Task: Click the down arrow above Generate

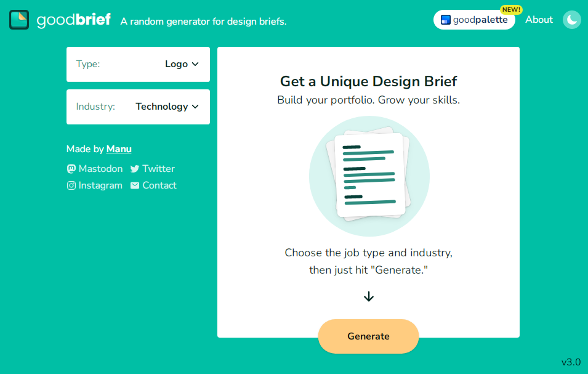Action: (x=369, y=296)
